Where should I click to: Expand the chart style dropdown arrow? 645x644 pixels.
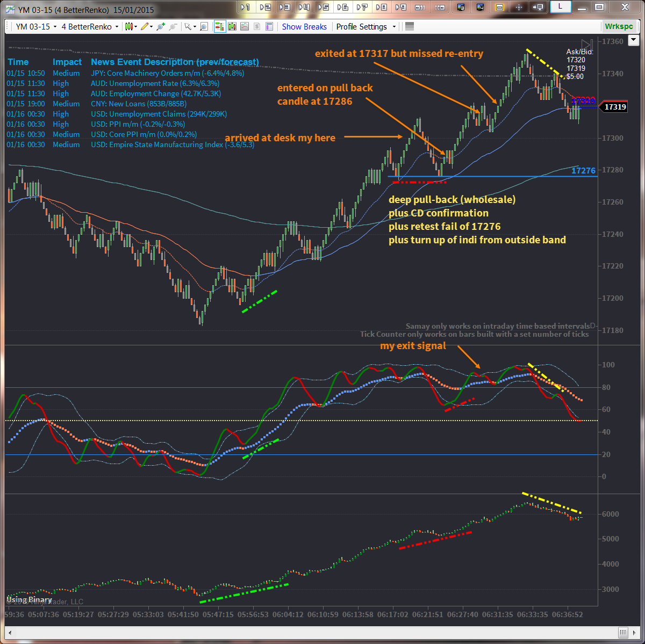click(x=135, y=26)
